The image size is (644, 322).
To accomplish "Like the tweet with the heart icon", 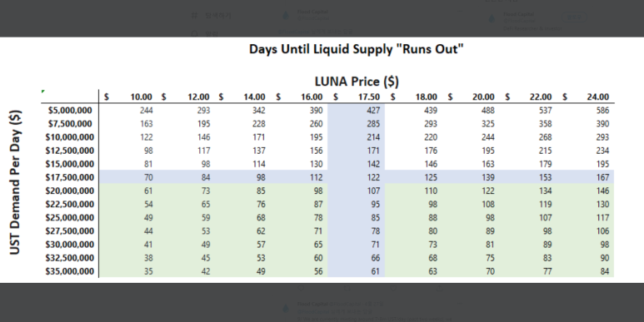I will (393, 289).
